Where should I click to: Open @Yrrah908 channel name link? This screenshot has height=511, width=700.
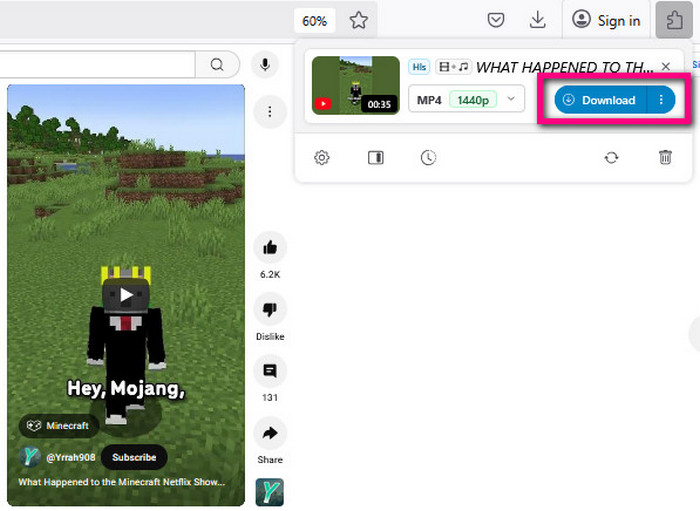(71, 457)
